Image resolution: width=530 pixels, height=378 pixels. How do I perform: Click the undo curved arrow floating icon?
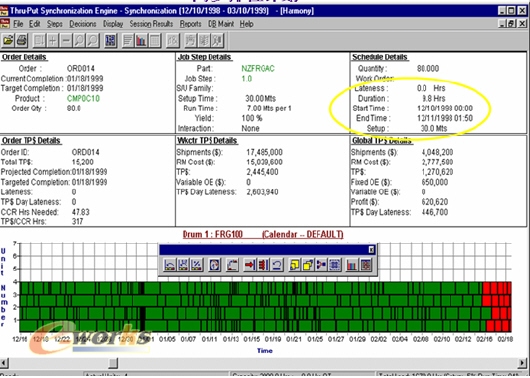coord(277,265)
